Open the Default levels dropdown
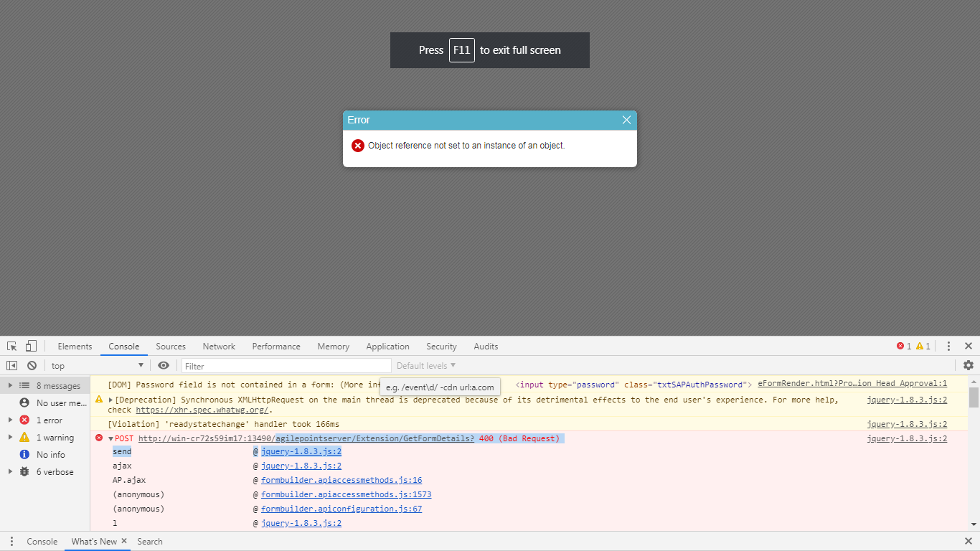This screenshot has width=980, height=551. click(426, 366)
